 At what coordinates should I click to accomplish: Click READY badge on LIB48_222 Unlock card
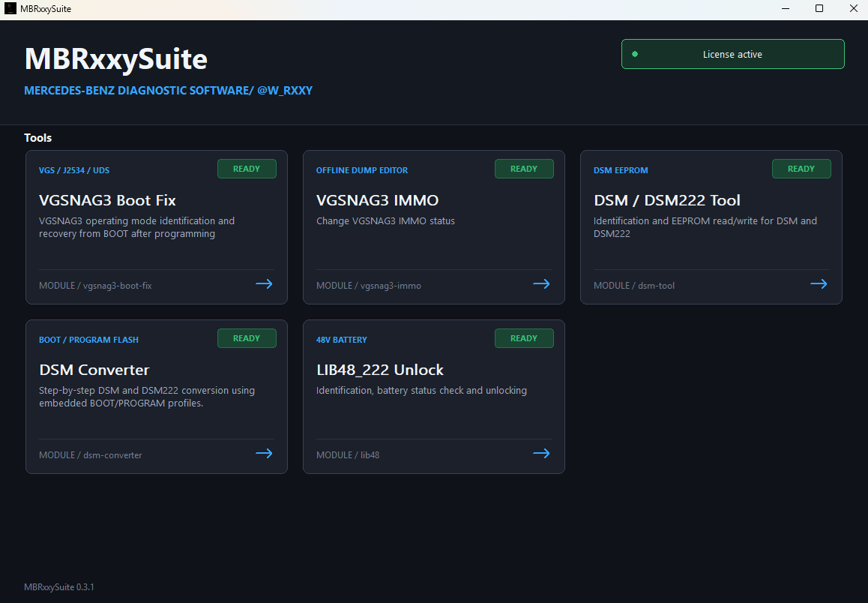(x=524, y=338)
